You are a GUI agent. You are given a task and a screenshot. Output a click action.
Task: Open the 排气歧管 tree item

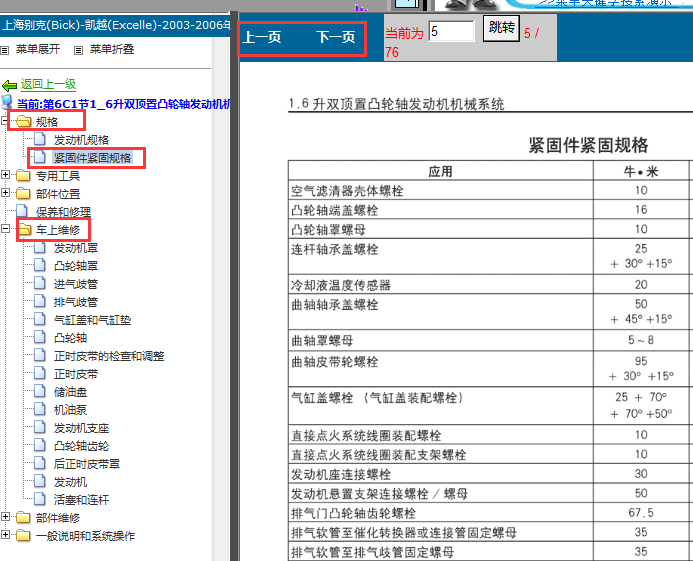pos(76,302)
